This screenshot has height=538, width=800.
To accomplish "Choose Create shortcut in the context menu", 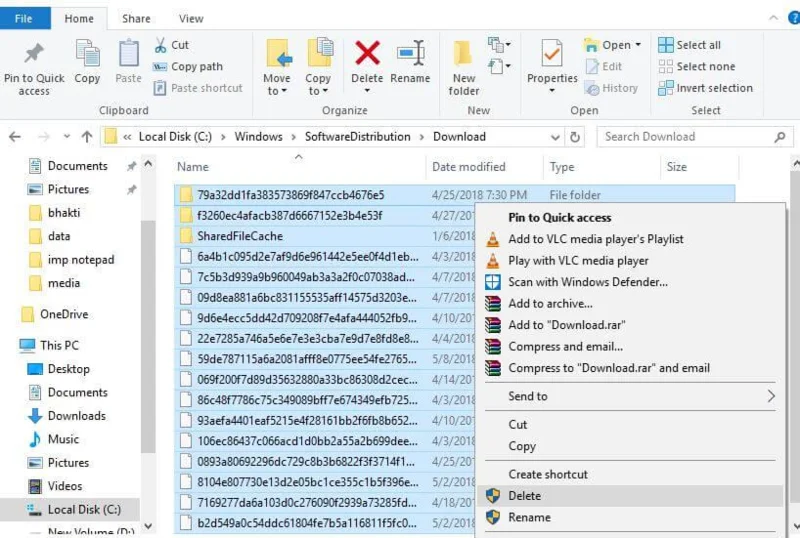I will click(630, 474).
